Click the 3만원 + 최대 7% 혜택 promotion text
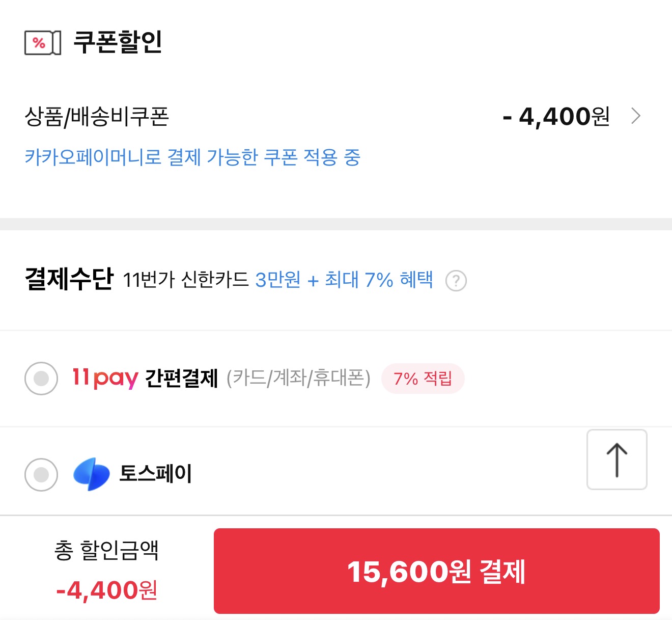 pyautogui.click(x=344, y=280)
